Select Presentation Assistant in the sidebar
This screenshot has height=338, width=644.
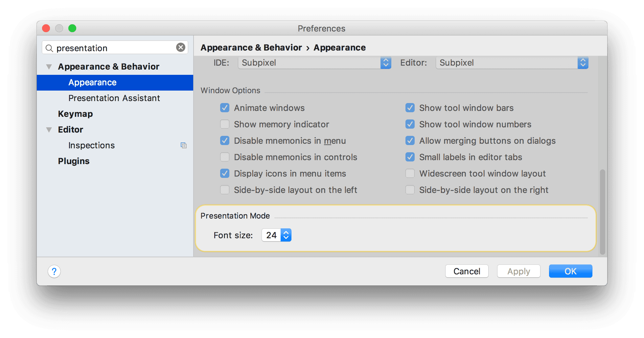(114, 98)
